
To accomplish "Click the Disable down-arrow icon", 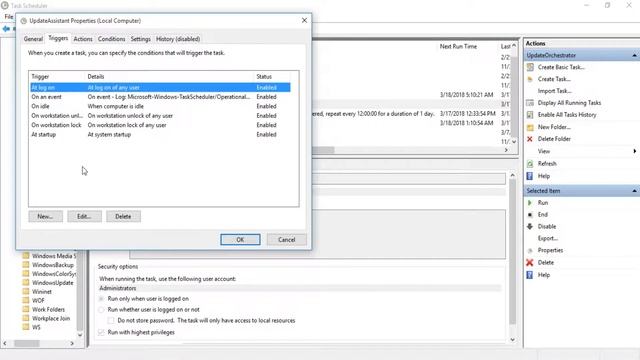I will pyautogui.click(x=530, y=226).
